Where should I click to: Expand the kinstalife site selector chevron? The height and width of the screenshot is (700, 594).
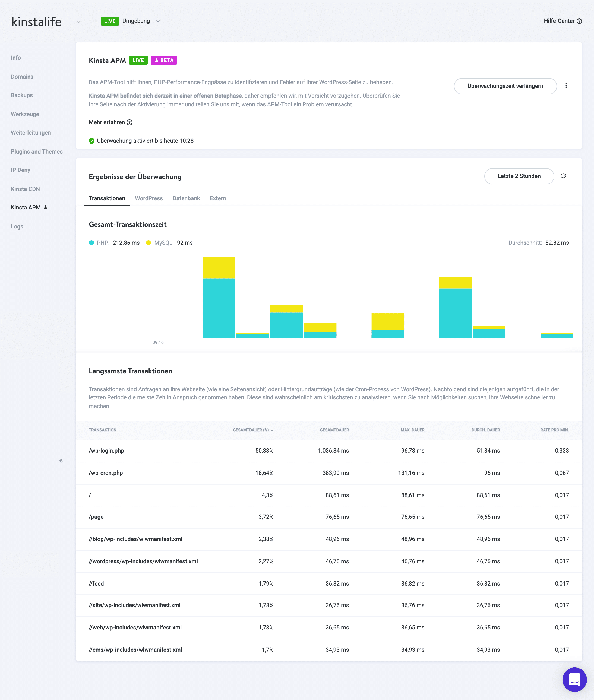[x=79, y=21]
